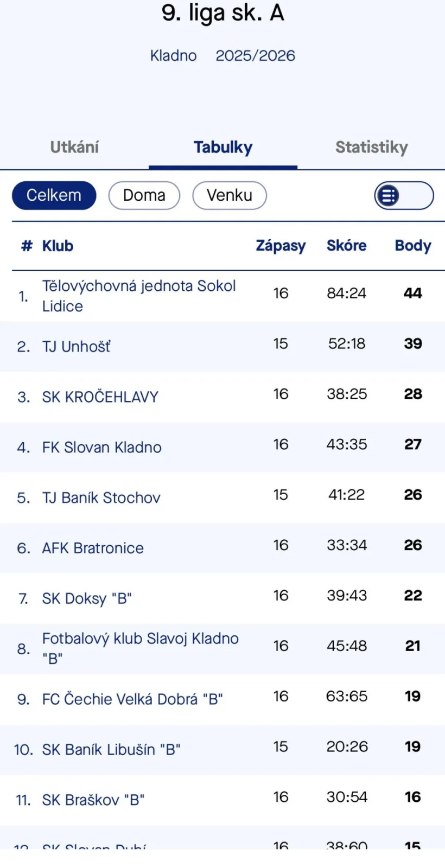Open Fotbalový klub Slavoj Kladno "B"

pyautogui.click(x=140, y=648)
